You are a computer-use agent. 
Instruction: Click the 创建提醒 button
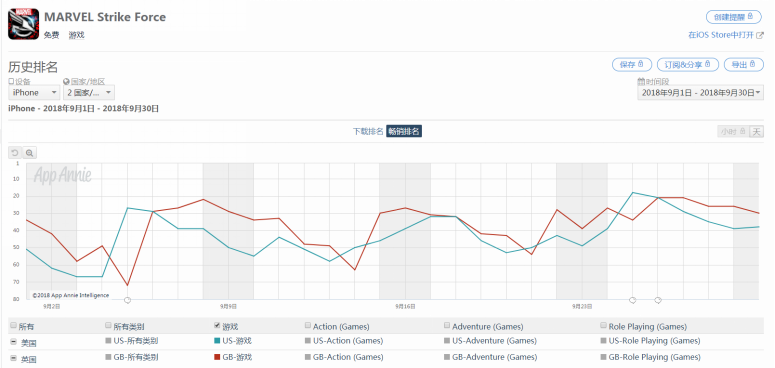[x=733, y=17]
